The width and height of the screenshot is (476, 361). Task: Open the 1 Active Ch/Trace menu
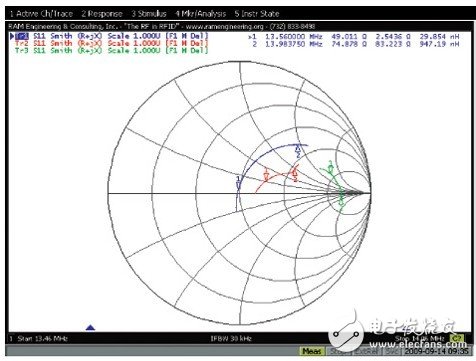[41, 14]
